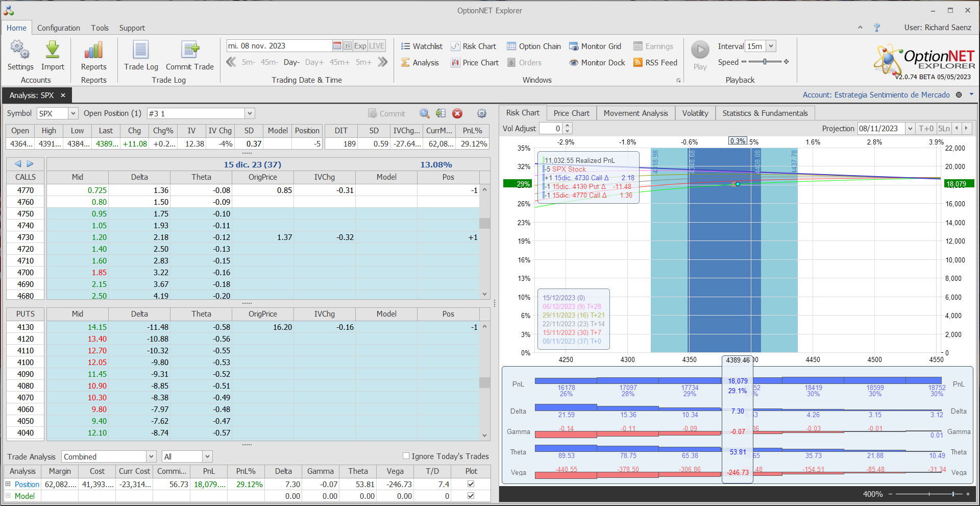The height and width of the screenshot is (506, 980).
Task: Click the red delete position icon
Action: (x=457, y=113)
